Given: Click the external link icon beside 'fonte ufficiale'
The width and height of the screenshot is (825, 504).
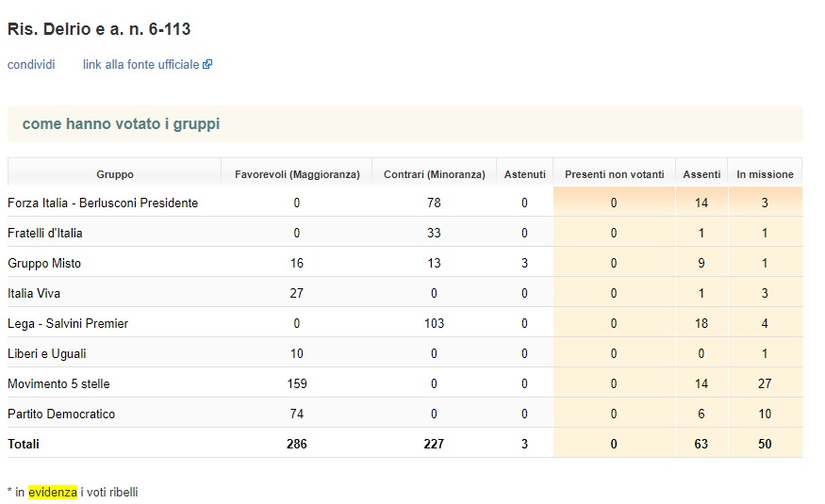Looking at the screenshot, I should pos(207,64).
